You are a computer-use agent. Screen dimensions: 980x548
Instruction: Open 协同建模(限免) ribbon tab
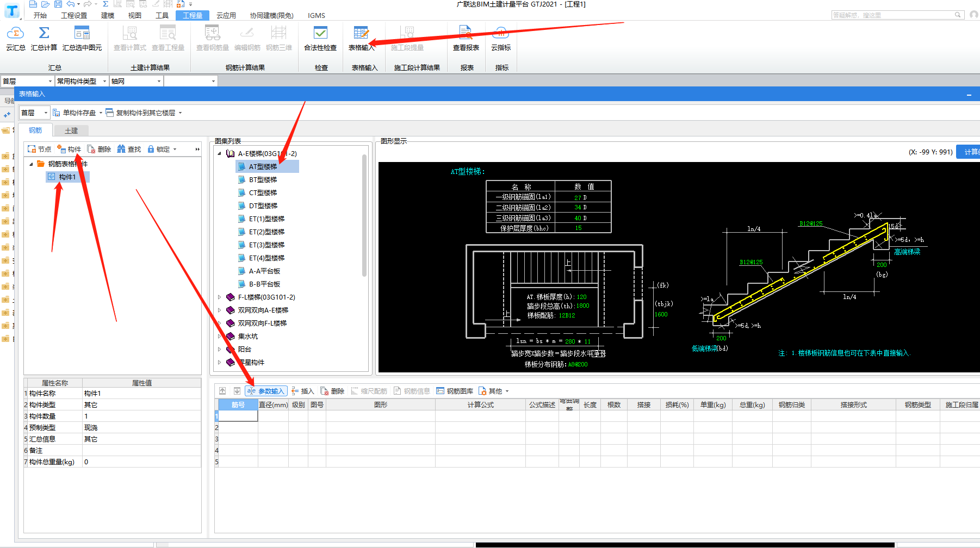pos(271,15)
